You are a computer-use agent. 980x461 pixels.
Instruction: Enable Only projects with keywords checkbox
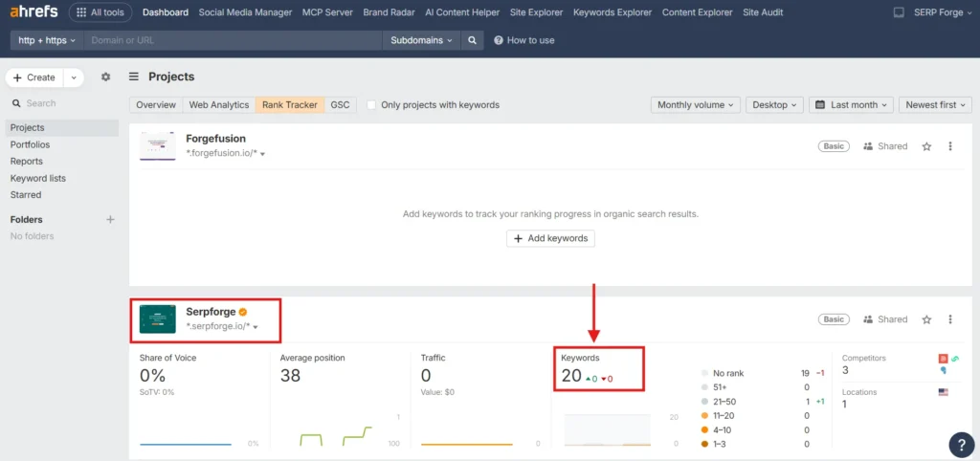[x=371, y=105]
